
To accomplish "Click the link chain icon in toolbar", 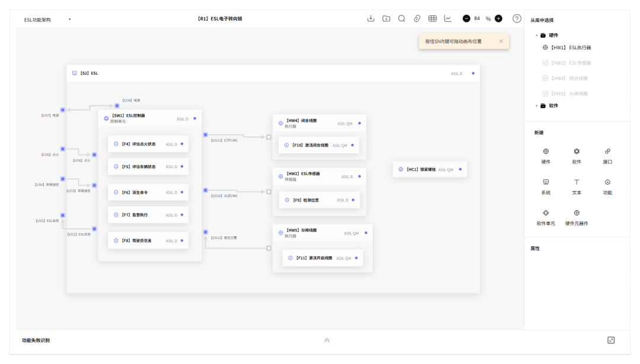I will (417, 18).
